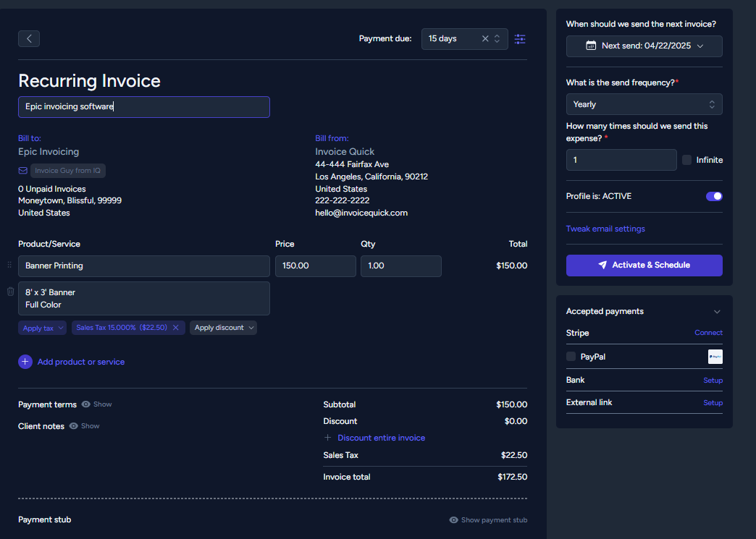This screenshot has height=539, width=756.
Task: Click Connect next to Stripe
Action: (708, 333)
